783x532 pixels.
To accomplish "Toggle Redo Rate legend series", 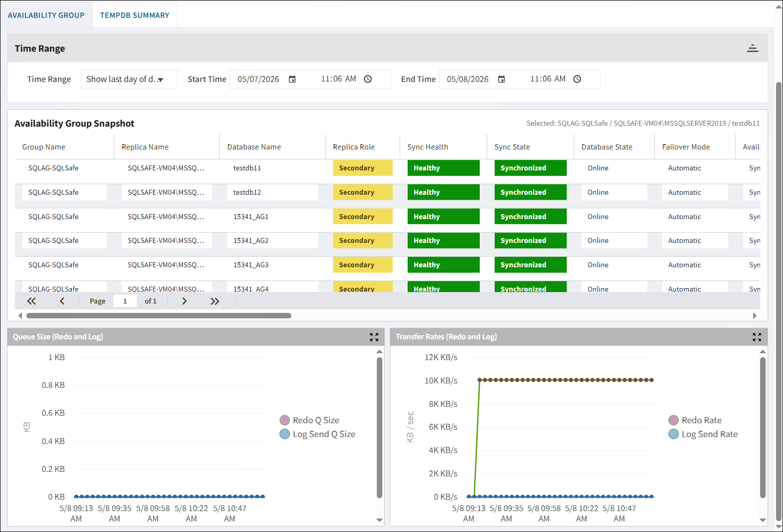I will point(695,420).
